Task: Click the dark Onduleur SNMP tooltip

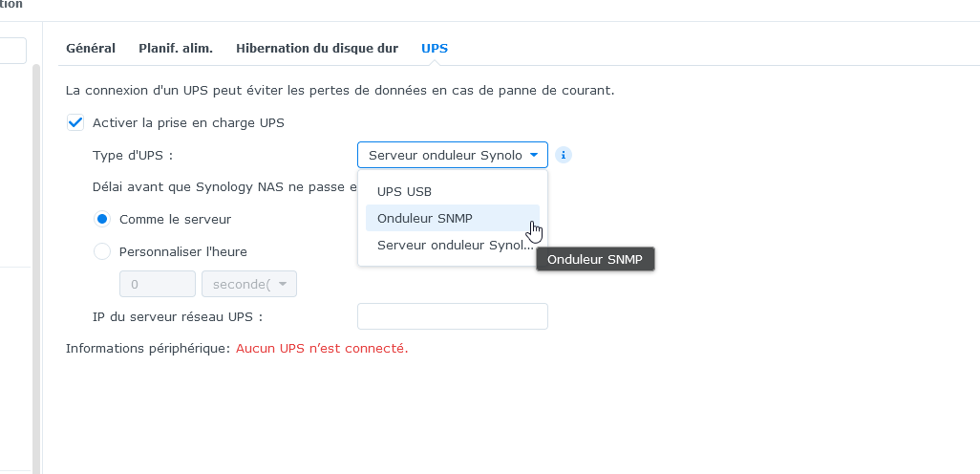Action: pyautogui.click(x=595, y=259)
